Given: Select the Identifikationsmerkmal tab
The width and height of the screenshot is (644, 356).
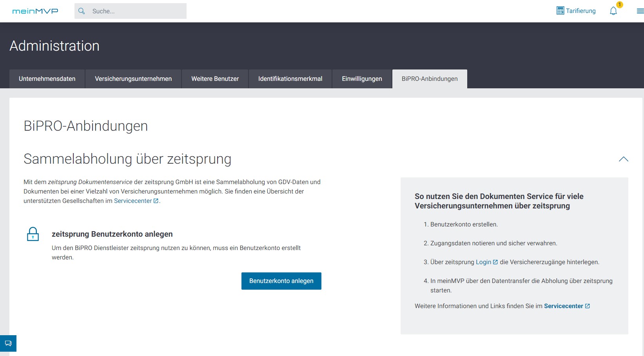Looking at the screenshot, I should 290,79.
